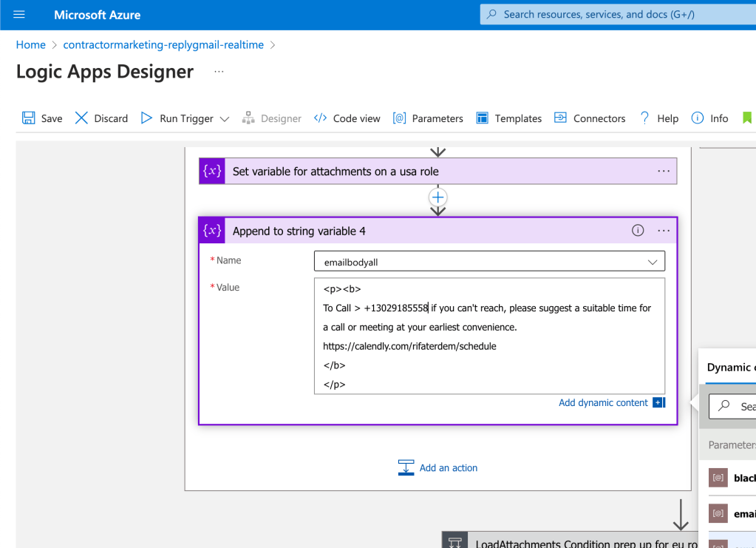Expand Set variable for attachments on a usa role step
Viewport: 756px width, 548px height.
tap(437, 172)
